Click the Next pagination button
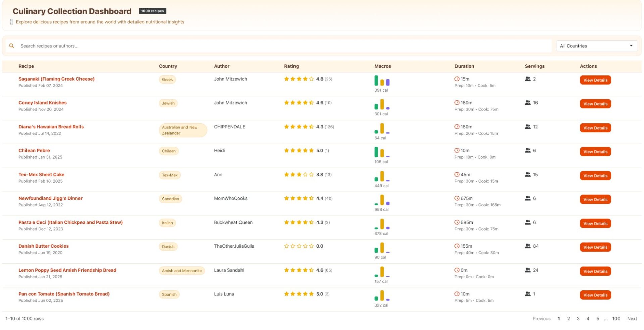The image size is (644, 330). click(632, 319)
